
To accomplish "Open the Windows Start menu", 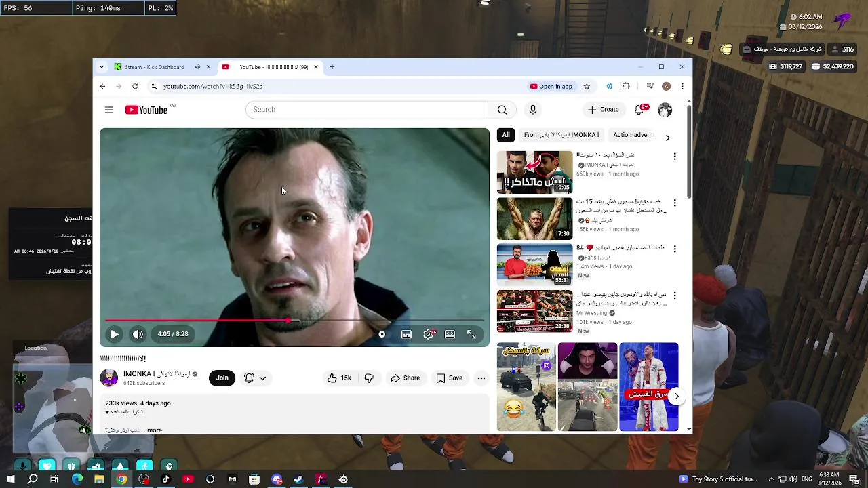I will (10, 479).
